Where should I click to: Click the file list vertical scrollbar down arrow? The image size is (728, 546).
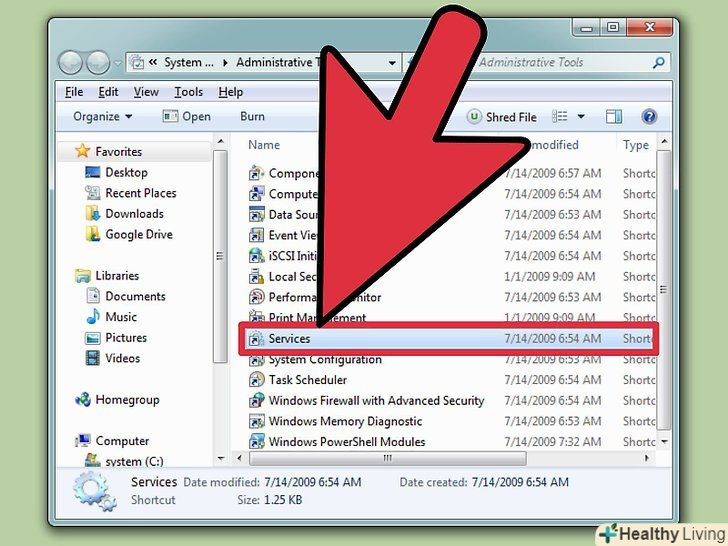(664, 441)
